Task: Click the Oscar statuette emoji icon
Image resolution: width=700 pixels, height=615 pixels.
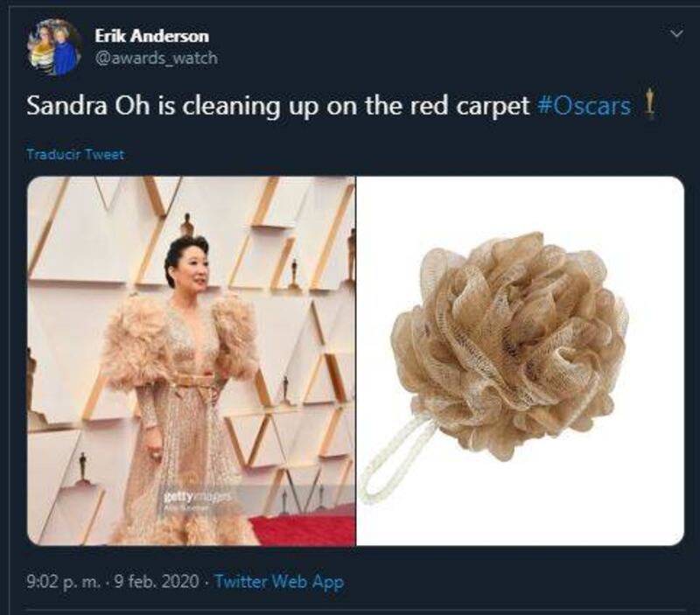Action: 650,104
